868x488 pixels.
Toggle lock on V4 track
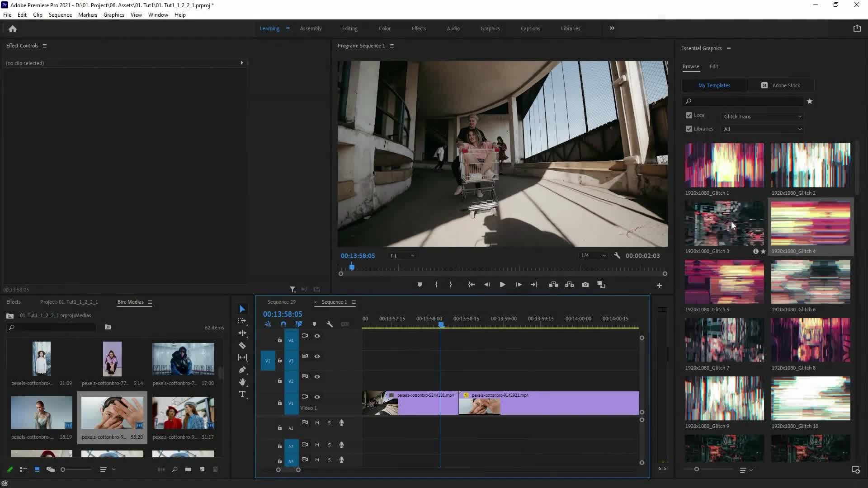pos(280,340)
